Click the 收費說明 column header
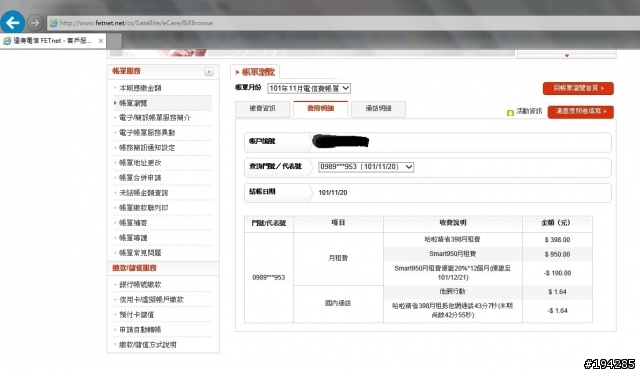 (x=453, y=223)
